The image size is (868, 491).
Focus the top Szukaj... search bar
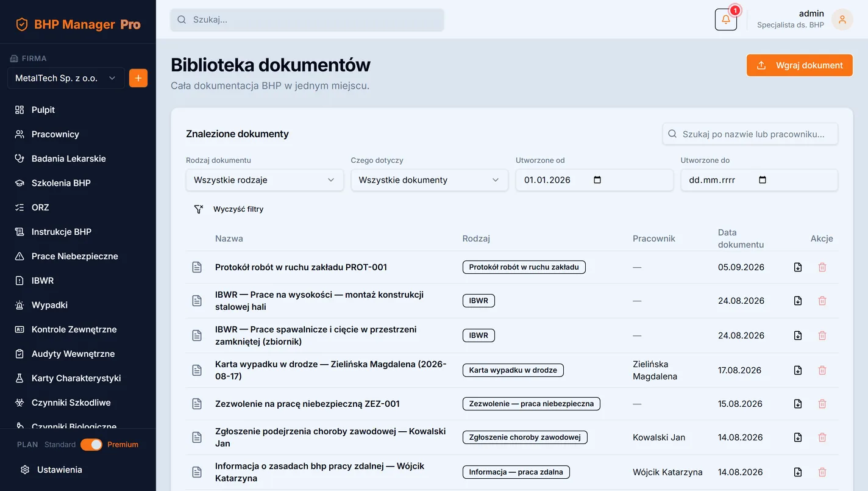click(x=307, y=20)
